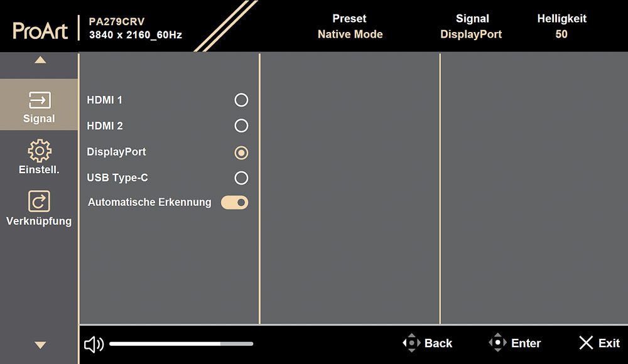Viewport: 628px width, 364px height.
Task: Click the Enter joystick icon
Action: click(x=498, y=343)
